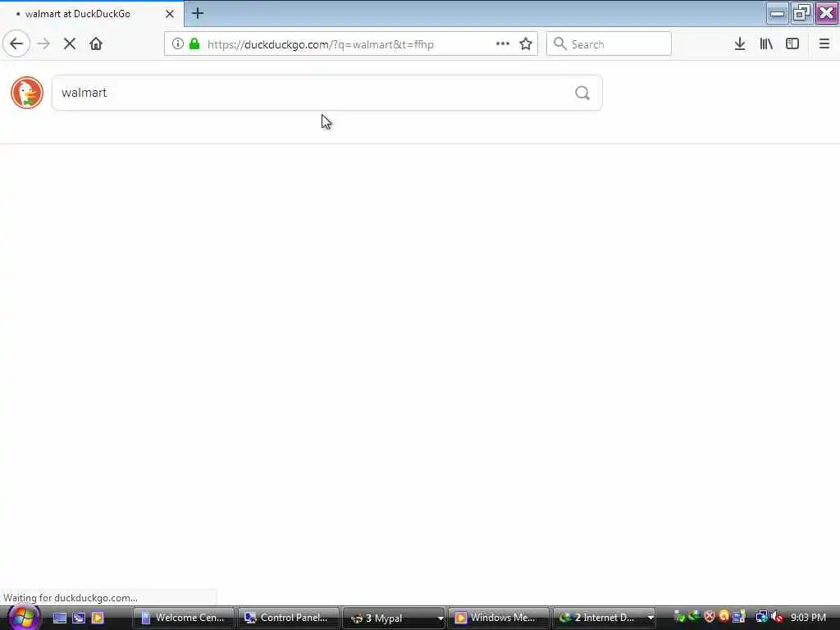Expand the 2 Internet Download taskbar group
Screen dimensions: 840x630
[x=605, y=618]
